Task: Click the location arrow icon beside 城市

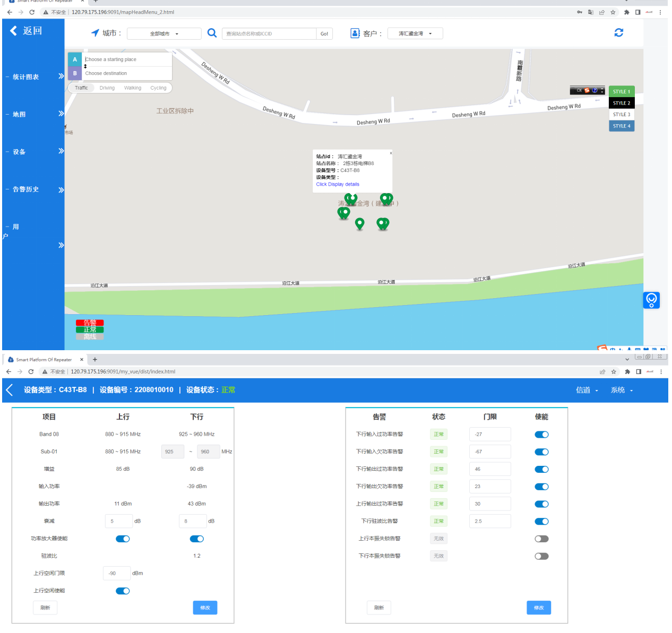Action: pos(95,33)
